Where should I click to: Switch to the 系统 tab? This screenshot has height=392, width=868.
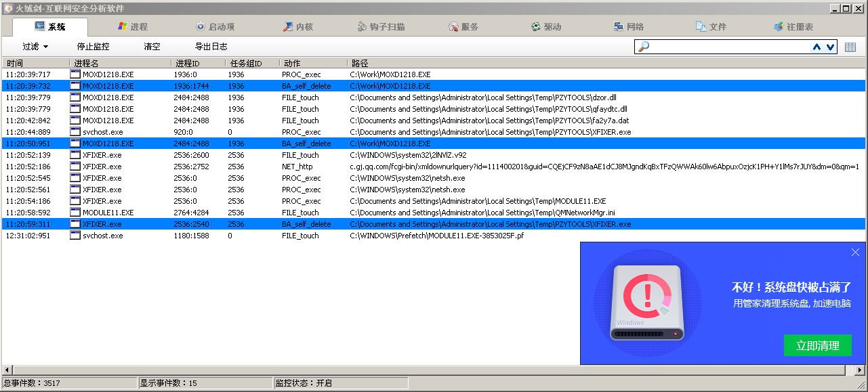pyautogui.click(x=50, y=27)
